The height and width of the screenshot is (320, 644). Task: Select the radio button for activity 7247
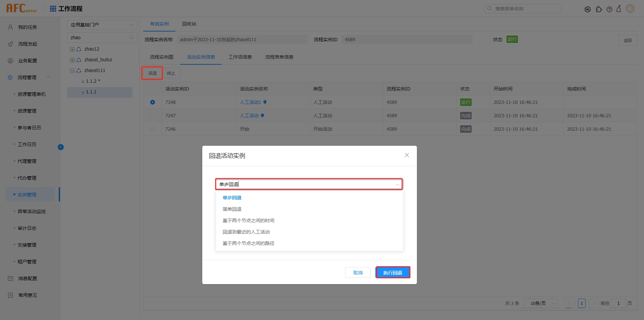pyautogui.click(x=153, y=116)
